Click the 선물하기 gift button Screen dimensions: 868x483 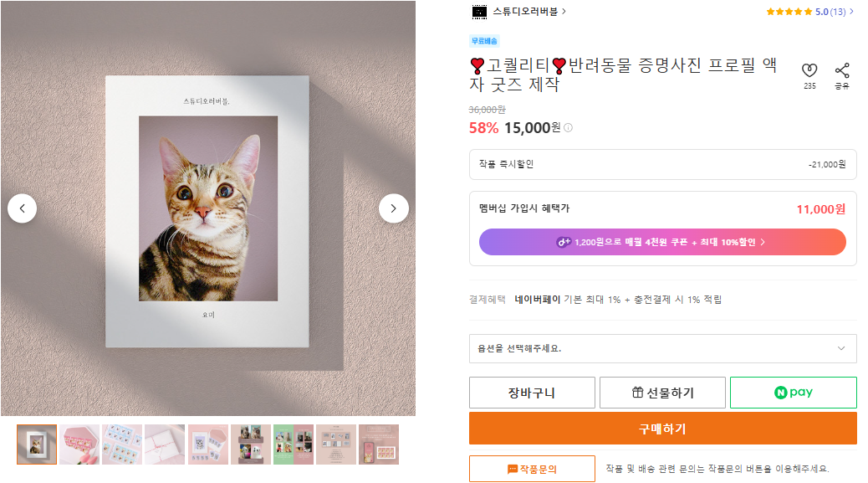(x=662, y=393)
